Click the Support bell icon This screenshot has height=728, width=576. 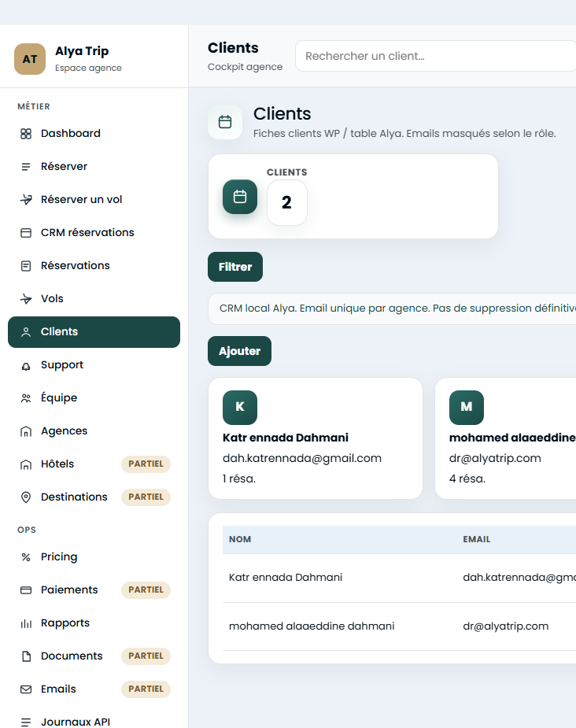(26, 367)
